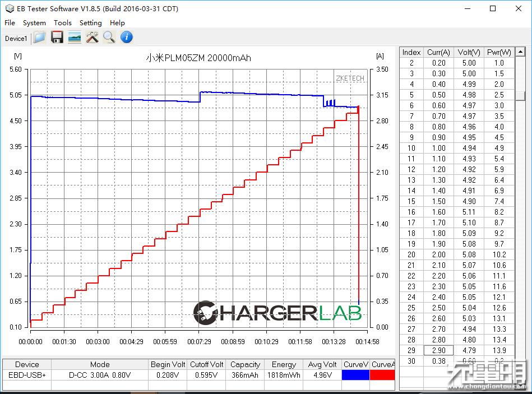Open the Help menu
The width and height of the screenshot is (532, 394).
pyautogui.click(x=117, y=23)
